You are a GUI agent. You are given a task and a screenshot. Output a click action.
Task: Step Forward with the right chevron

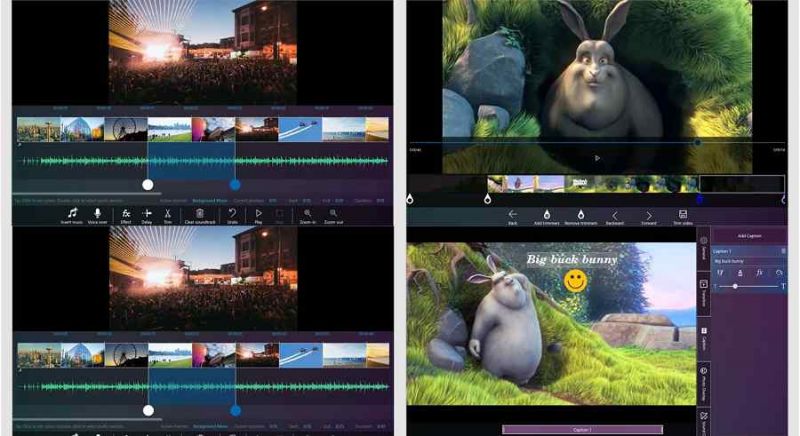pyautogui.click(x=648, y=215)
